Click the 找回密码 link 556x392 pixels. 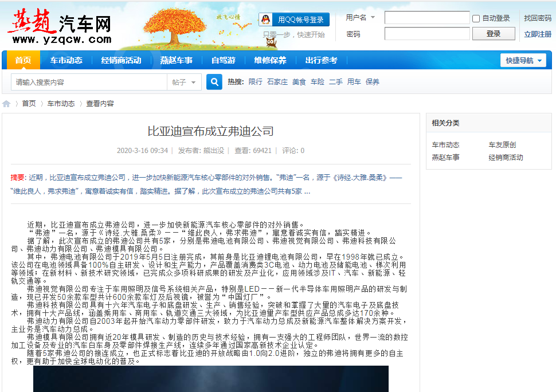pyautogui.click(x=538, y=18)
